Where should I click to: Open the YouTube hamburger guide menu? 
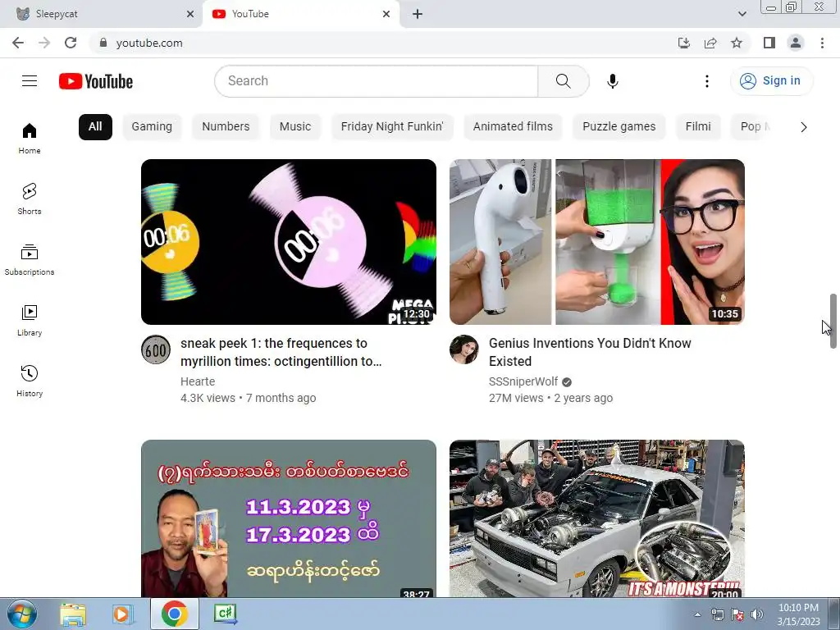point(30,81)
